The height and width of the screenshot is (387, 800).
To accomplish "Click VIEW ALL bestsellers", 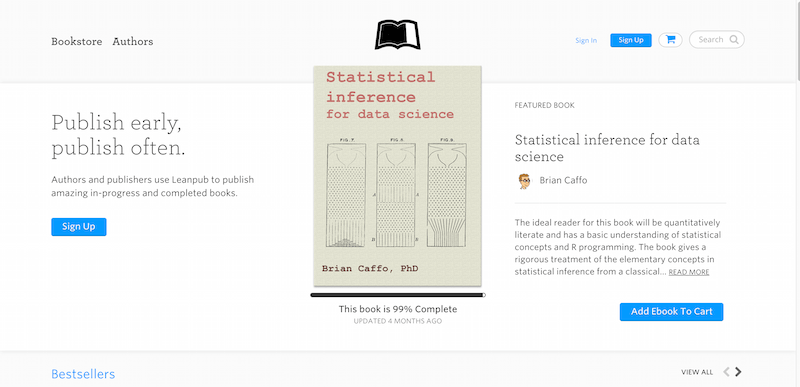I will [697, 372].
